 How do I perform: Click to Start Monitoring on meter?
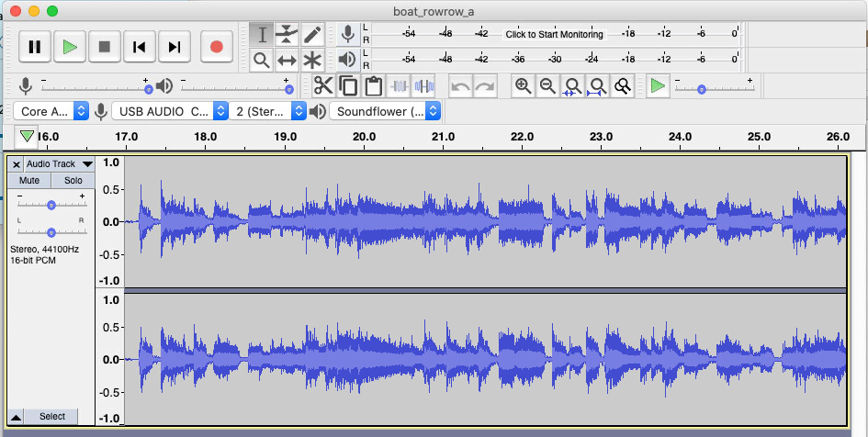coord(554,34)
